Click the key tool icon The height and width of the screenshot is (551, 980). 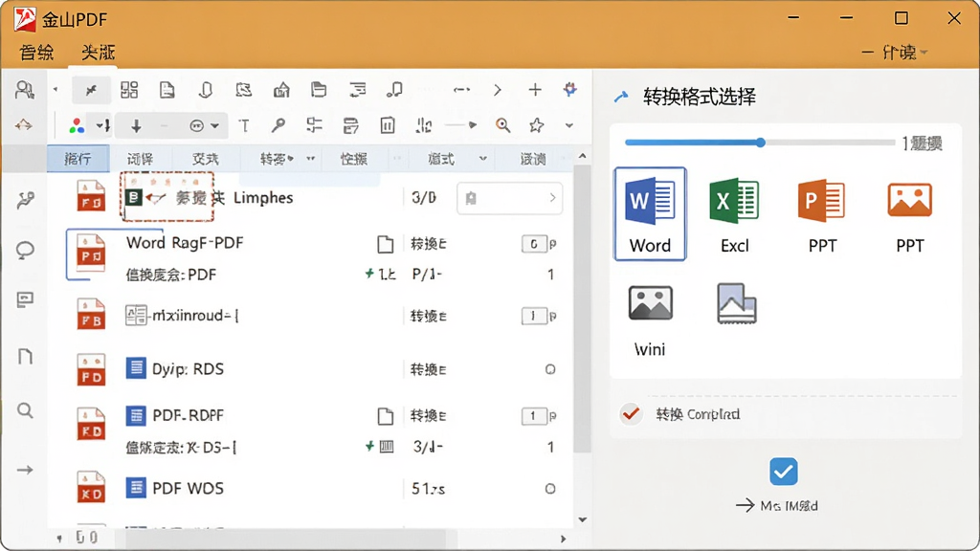tap(278, 125)
